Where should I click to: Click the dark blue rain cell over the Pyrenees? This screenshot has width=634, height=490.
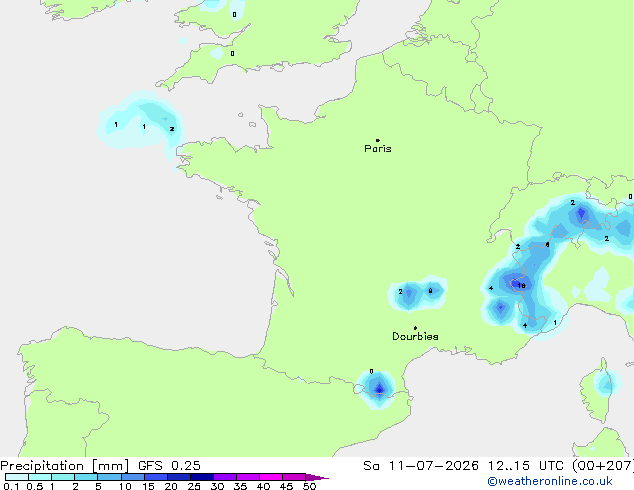coord(379,389)
